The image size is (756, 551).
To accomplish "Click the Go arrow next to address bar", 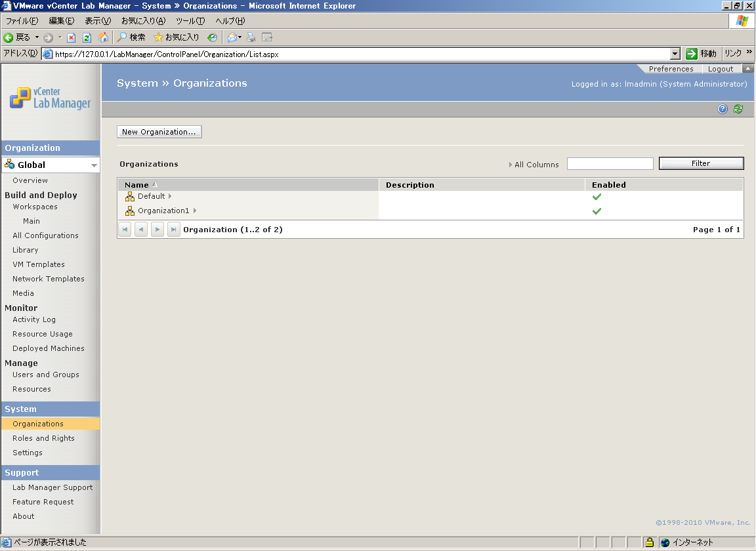I will (x=692, y=54).
